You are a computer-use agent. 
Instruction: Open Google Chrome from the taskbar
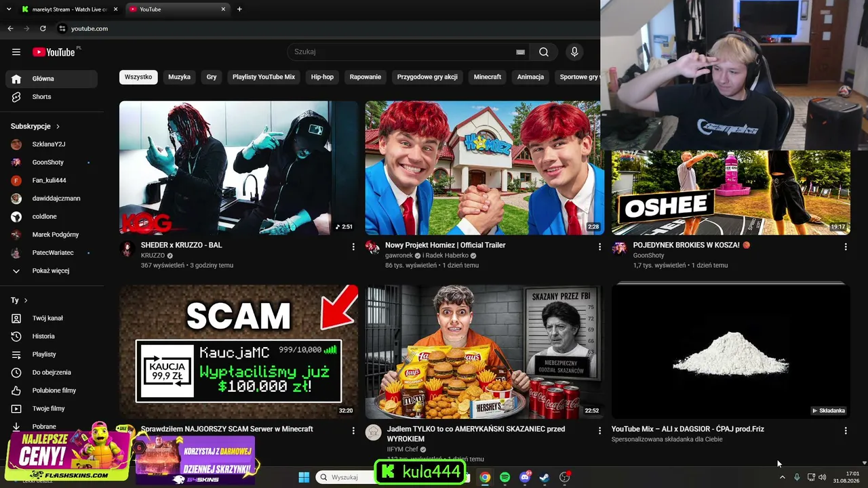[x=485, y=477]
